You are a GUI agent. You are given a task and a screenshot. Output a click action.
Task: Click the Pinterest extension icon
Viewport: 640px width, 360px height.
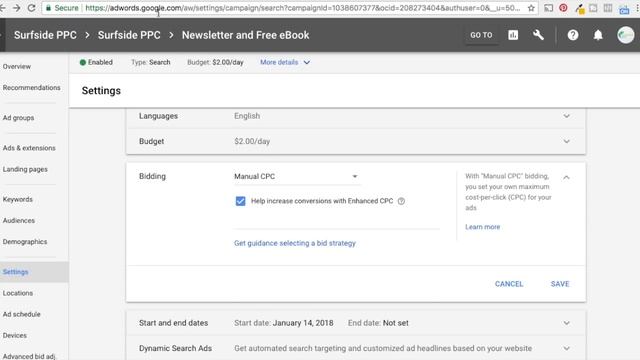tap(563, 8)
